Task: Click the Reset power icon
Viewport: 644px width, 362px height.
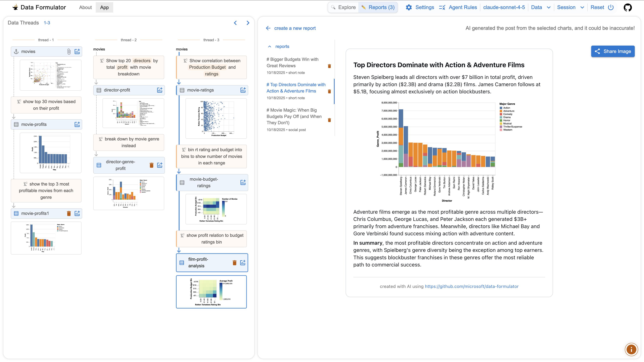Action: click(x=611, y=7)
